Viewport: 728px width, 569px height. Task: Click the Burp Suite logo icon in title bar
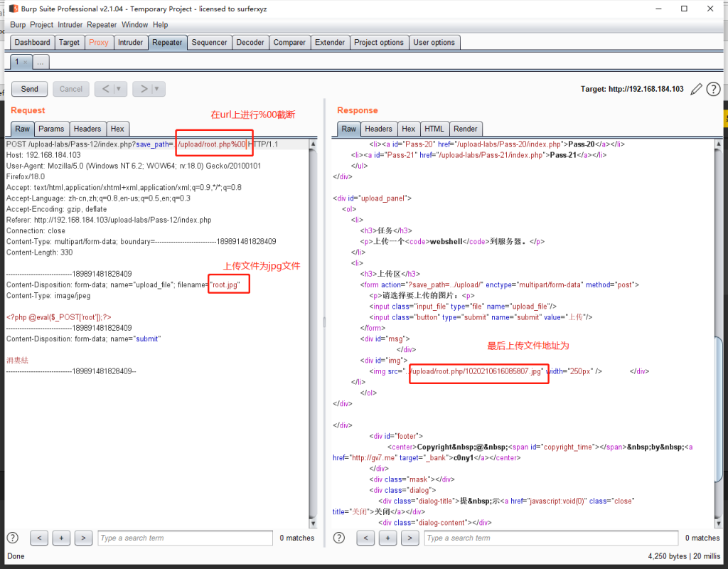tap(14, 9)
